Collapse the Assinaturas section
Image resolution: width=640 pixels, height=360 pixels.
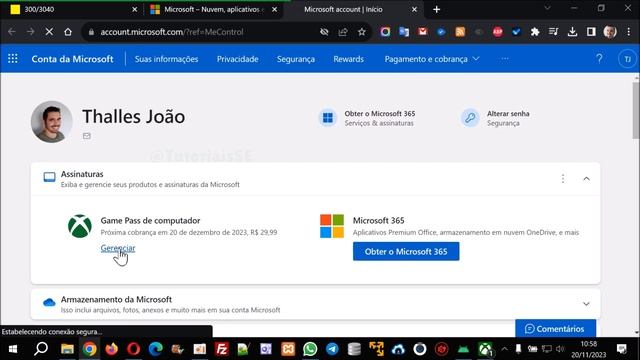586,178
